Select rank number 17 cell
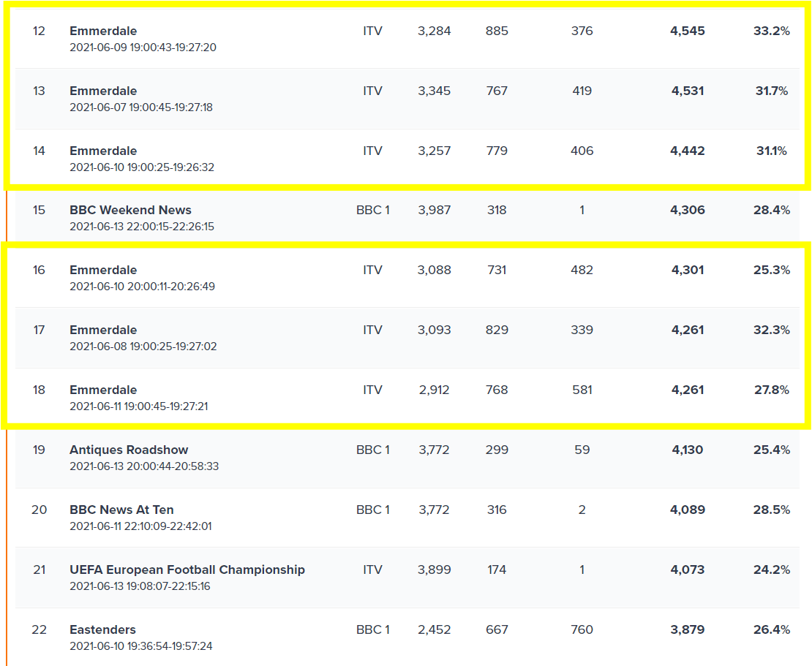Image resolution: width=812 pixels, height=666 pixels. (39, 330)
